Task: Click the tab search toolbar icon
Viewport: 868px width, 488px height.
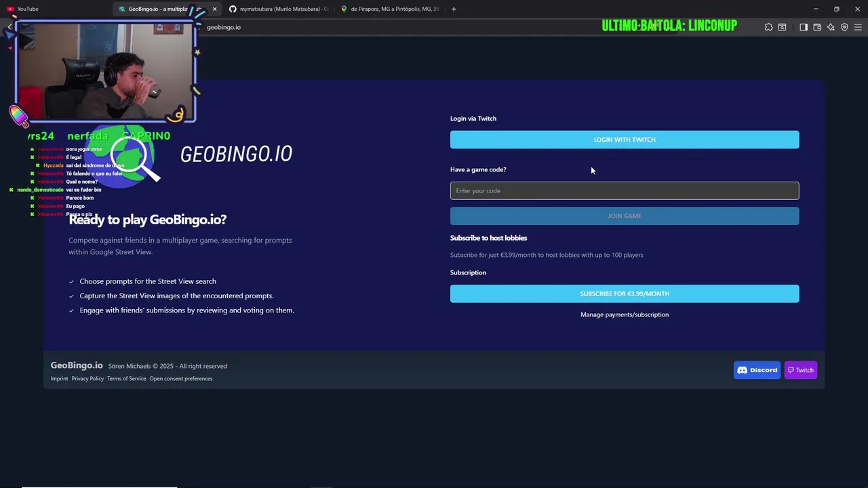Action: 782,27
